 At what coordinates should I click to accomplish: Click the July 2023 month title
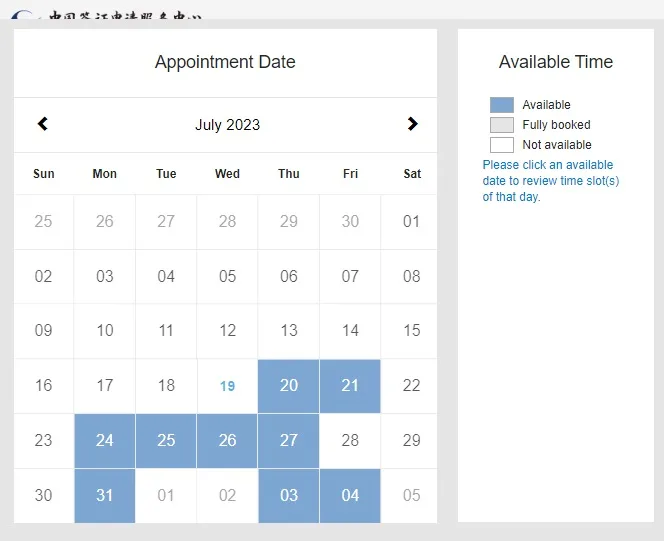click(x=227, y=125)
